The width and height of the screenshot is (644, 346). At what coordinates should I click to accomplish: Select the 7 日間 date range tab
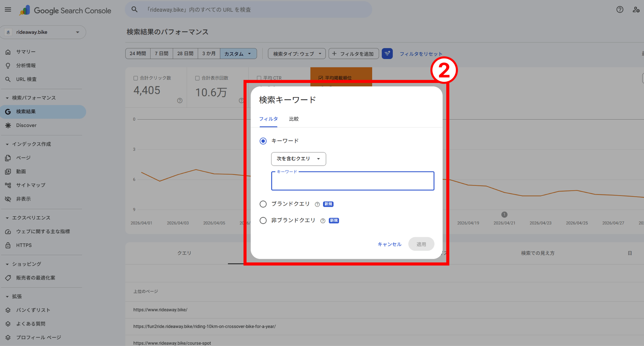[x=162, y=54]
